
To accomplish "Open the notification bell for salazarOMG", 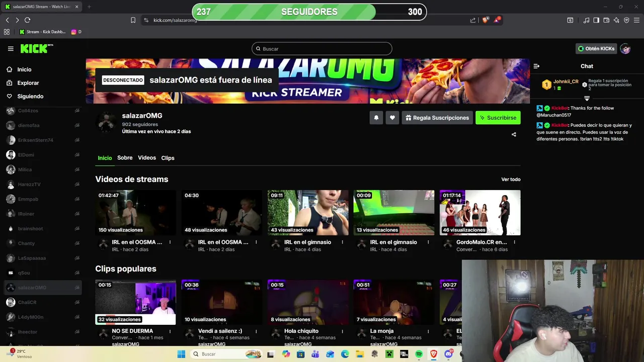I will tap(376, 118).
